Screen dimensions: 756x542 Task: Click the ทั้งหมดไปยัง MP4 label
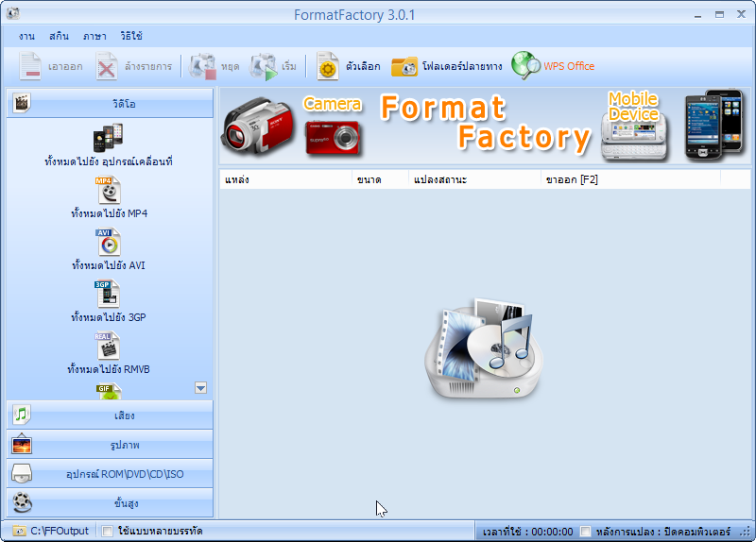tap(109, 213)
